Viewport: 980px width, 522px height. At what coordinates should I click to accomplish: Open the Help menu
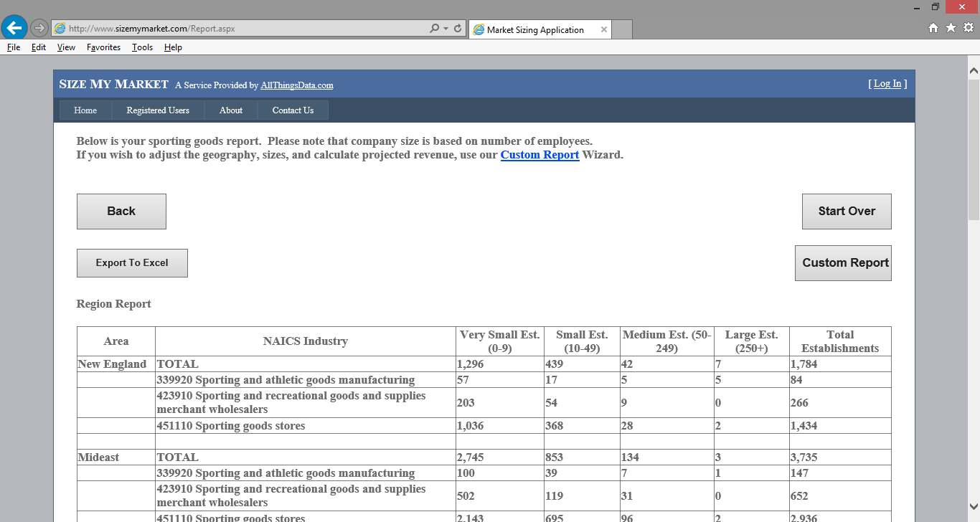[x=173, y=47]
